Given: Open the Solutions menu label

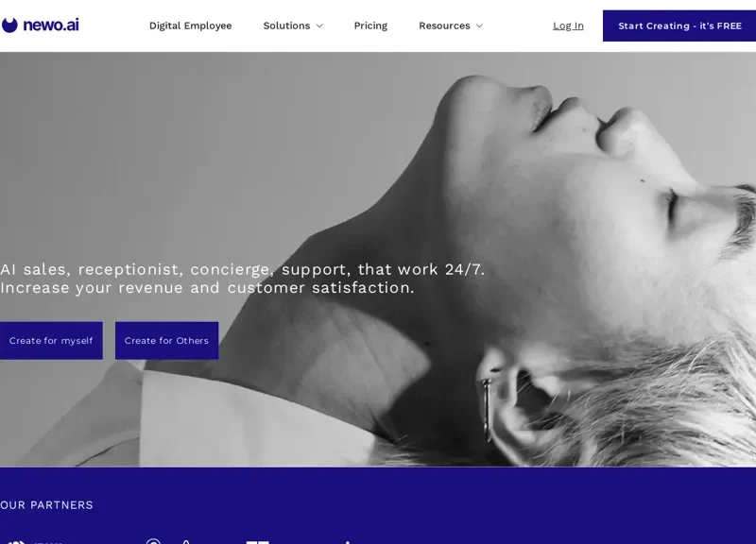Looking at the screenshot, I should click(286, 25).
